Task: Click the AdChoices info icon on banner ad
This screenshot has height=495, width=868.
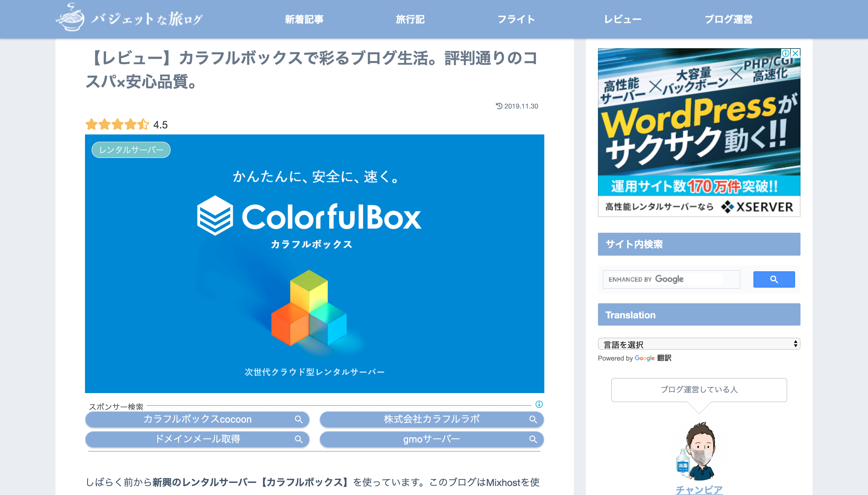Action: (785, 53)
